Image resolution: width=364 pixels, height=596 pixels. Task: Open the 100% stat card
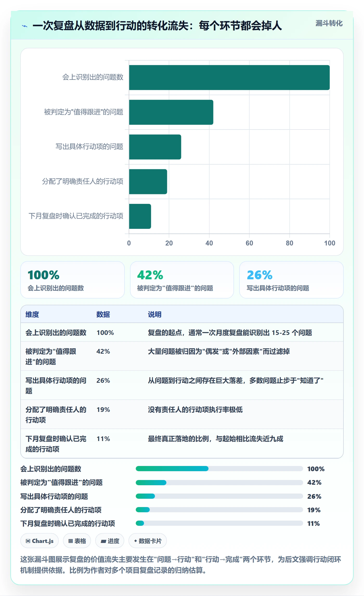[73, 280]
